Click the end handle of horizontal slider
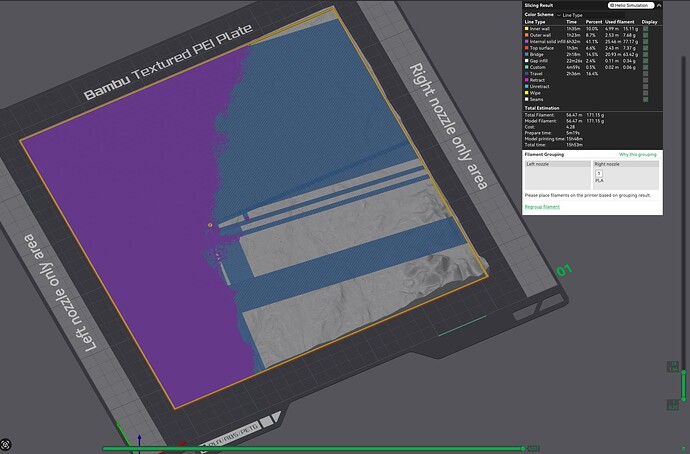 pyautogui.click(x=523, y=449)
